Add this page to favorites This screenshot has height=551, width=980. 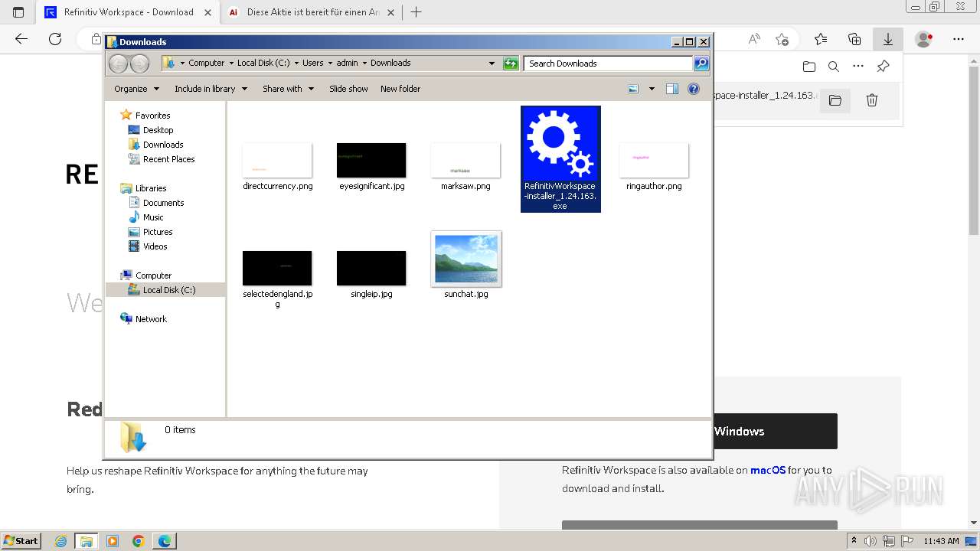[782, 39]
